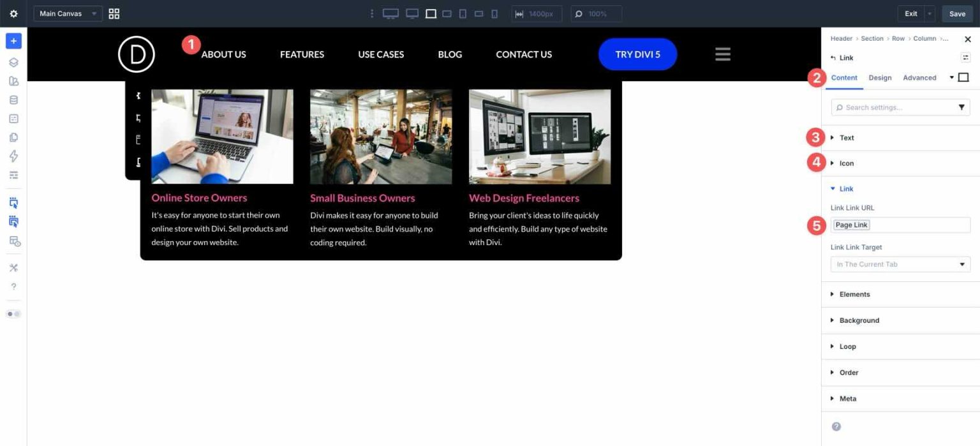Switch to the Advanced tab
This screenshot has height=446, width=980.
(919, 78)
